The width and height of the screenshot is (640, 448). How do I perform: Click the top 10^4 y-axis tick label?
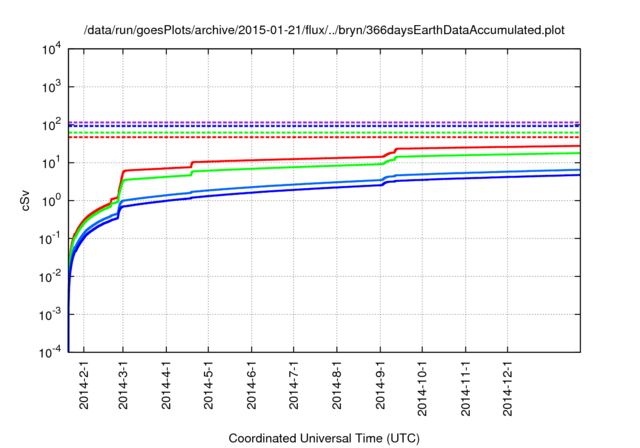[51, 49]
